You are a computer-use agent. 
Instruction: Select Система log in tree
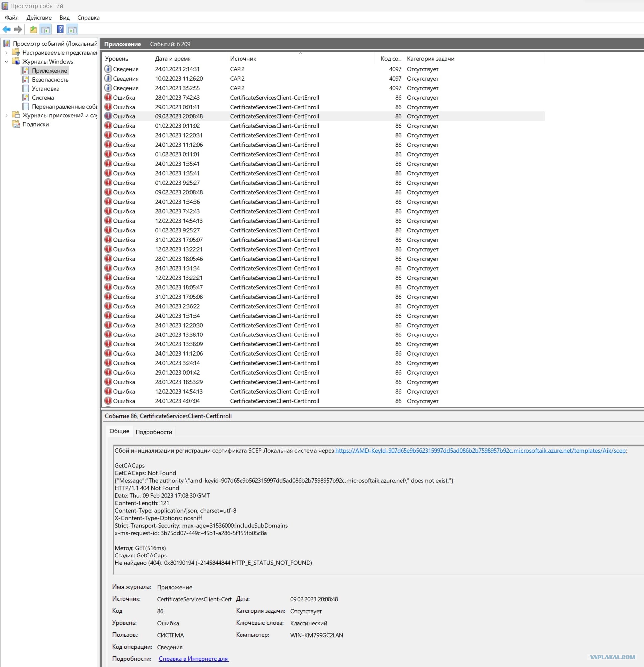(43, 97)
